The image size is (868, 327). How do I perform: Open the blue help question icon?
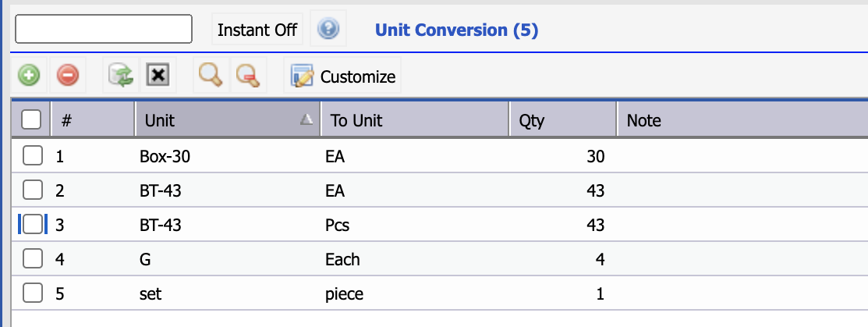328,28
